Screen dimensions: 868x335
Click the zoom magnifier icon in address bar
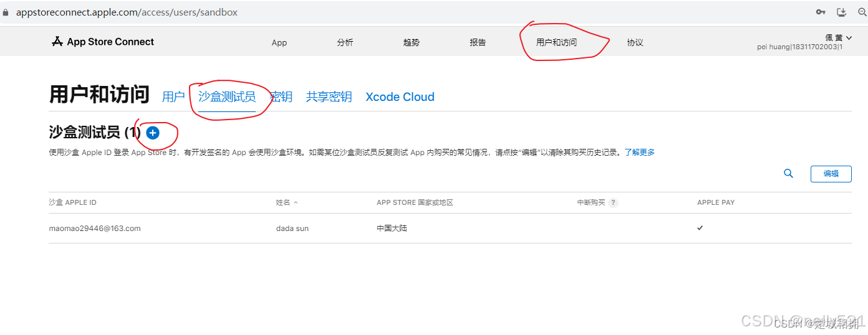(x=862, y=12)
